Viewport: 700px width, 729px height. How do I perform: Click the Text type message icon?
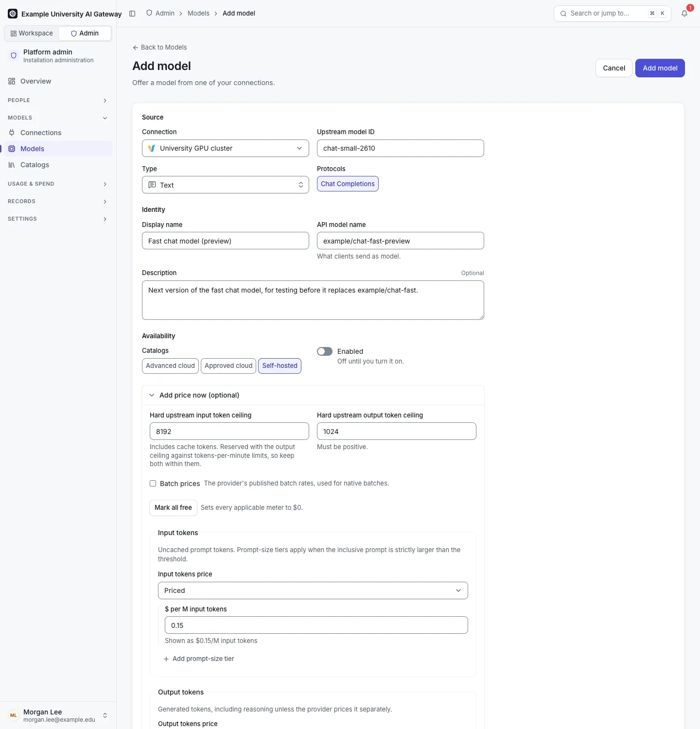(152, 185)
